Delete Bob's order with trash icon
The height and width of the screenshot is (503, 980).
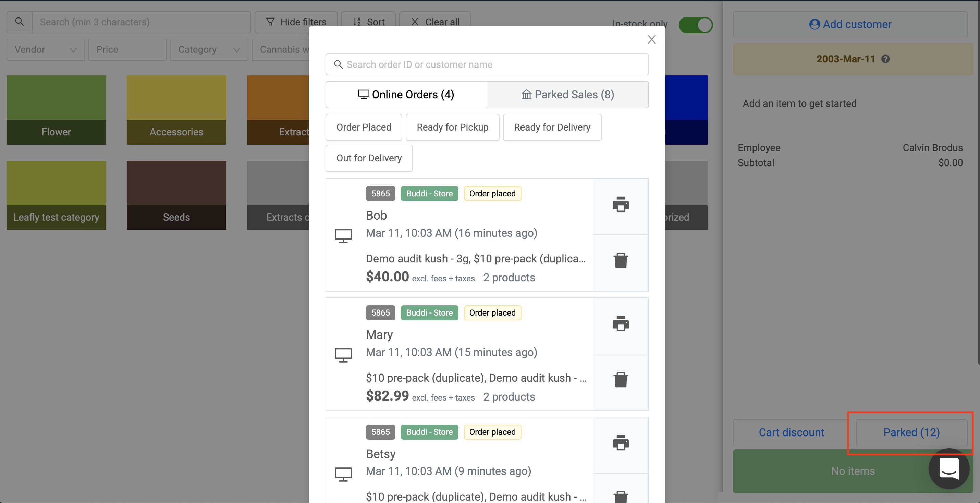point(621,261)
